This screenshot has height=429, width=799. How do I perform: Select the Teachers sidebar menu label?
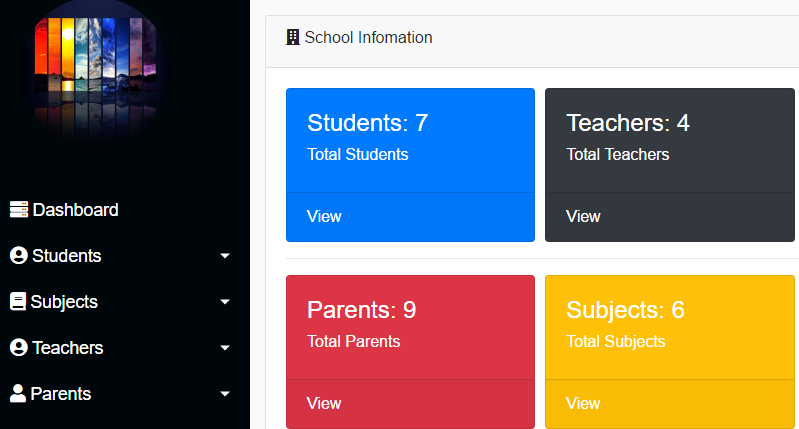click(x=68, y=348)
